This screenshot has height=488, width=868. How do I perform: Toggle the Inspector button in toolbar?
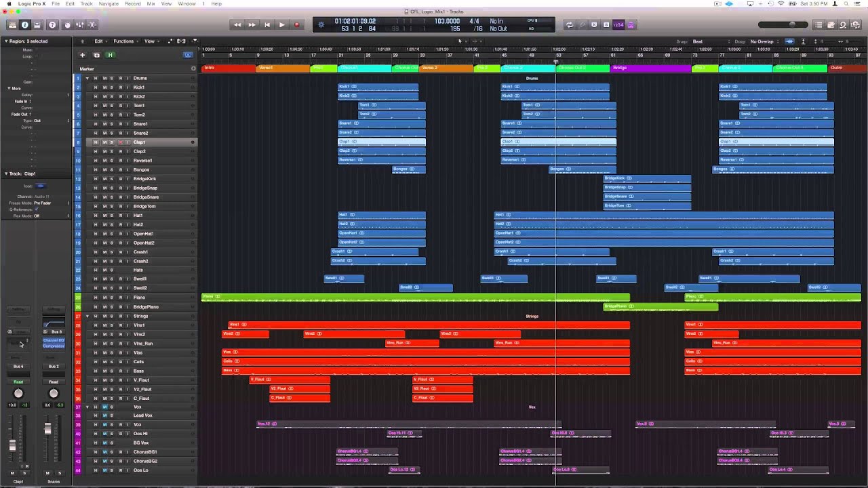(x=25, y=25)
